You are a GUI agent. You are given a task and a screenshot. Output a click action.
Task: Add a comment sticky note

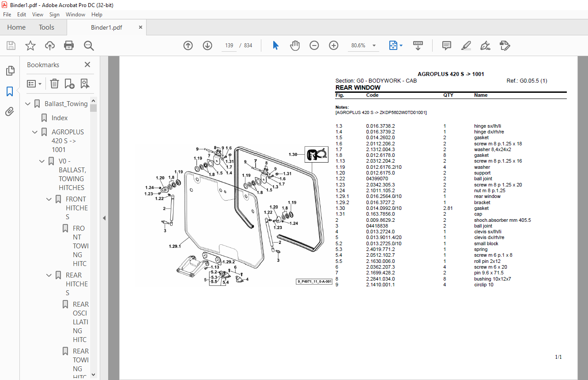[x=447, y=46]
